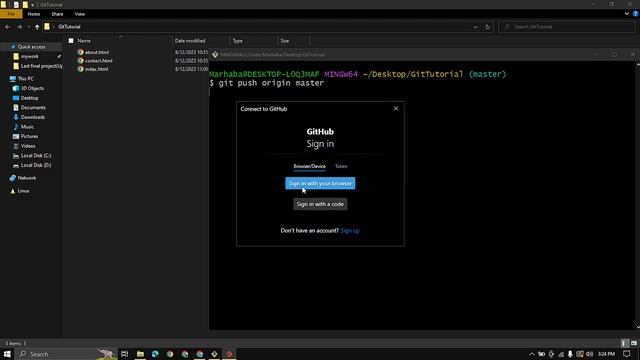Open recent locations dropdown arrow
Screen dimensions: 640x360
29,27
